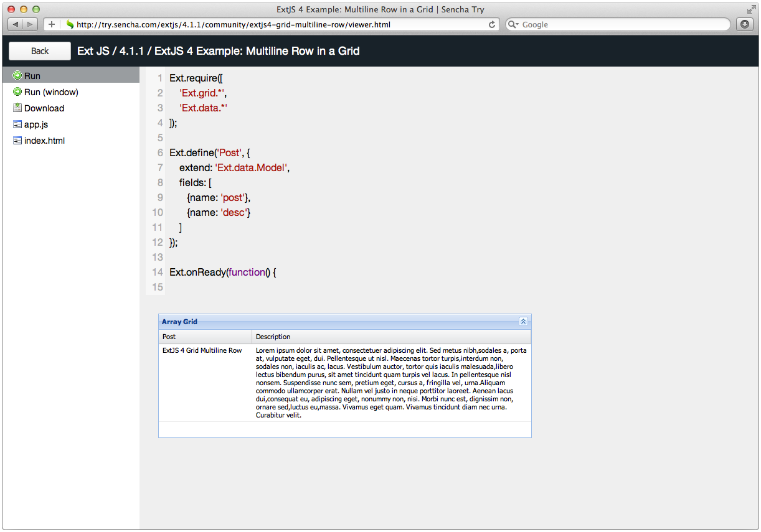Select Run (window) in the sidebar
This screenshot has height=532, width=761.
(x=71, y=92)
